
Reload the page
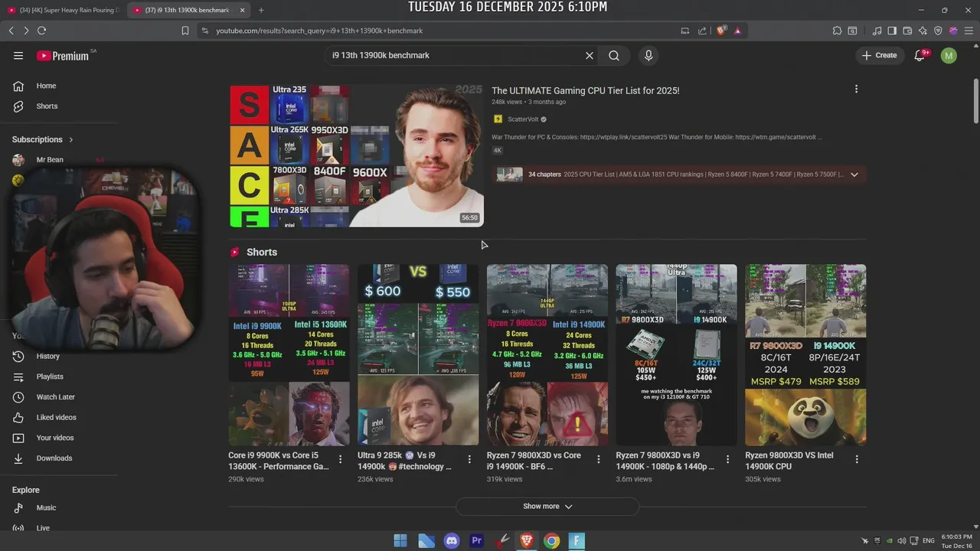(x=41, y=31)
